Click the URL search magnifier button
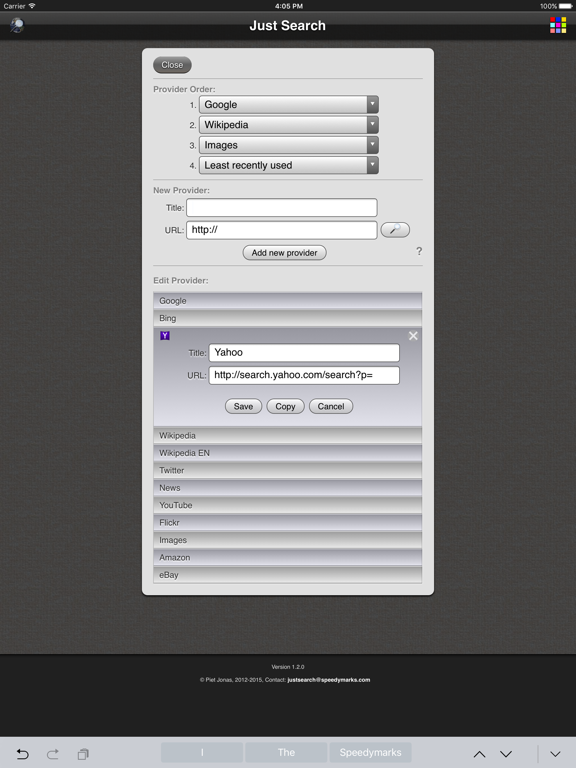The width and height of the screenshot is (576, 768). point(395,230)
